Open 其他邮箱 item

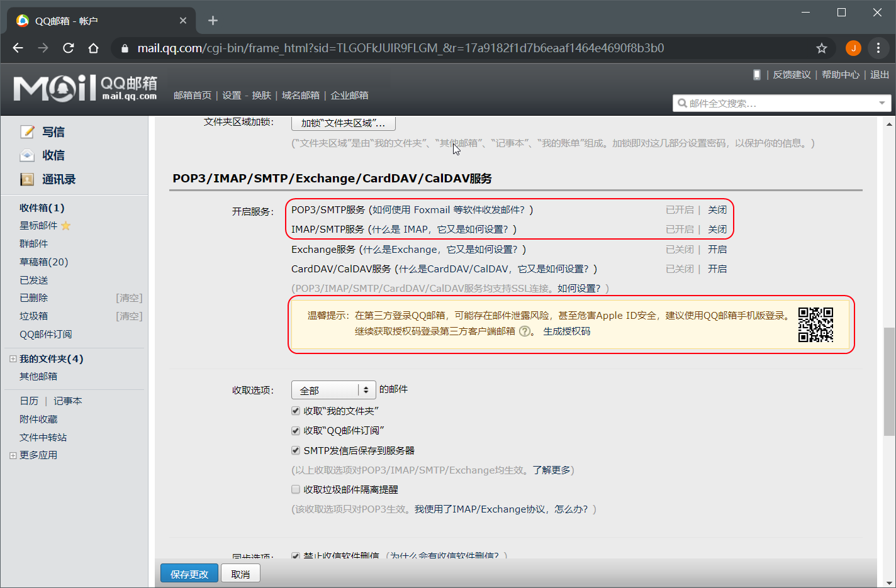(38, 376)
